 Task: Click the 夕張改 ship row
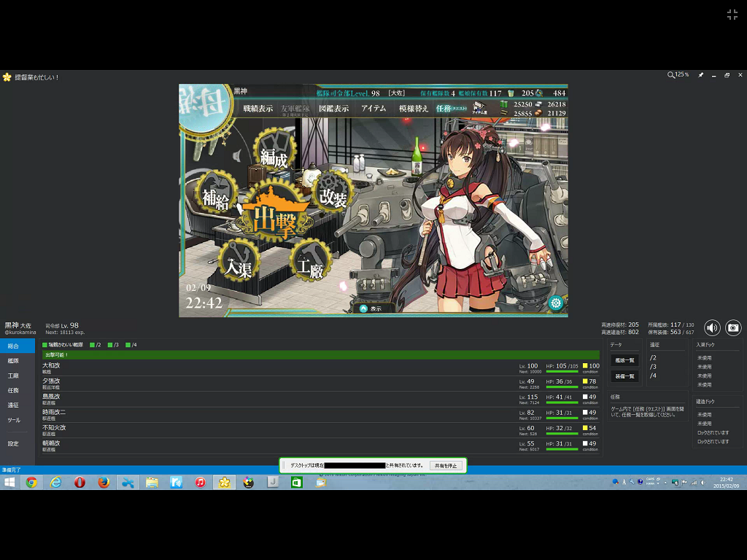tap(321, 384)
